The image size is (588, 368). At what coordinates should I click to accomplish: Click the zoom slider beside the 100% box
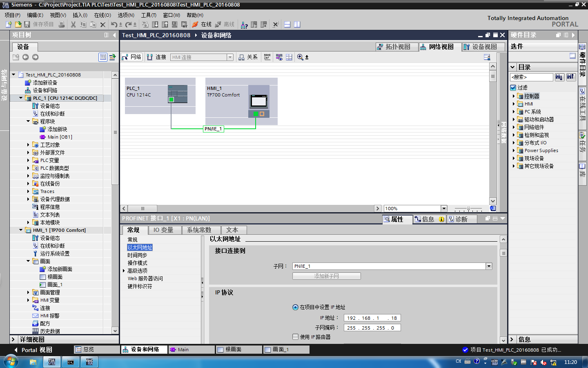[468, 209]
